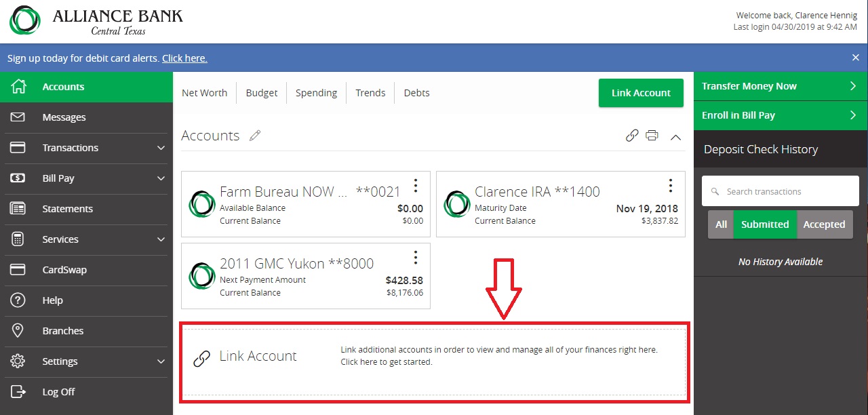Collapse the Accounts section with the caret

pyautogui.click(x=675, y=136)
